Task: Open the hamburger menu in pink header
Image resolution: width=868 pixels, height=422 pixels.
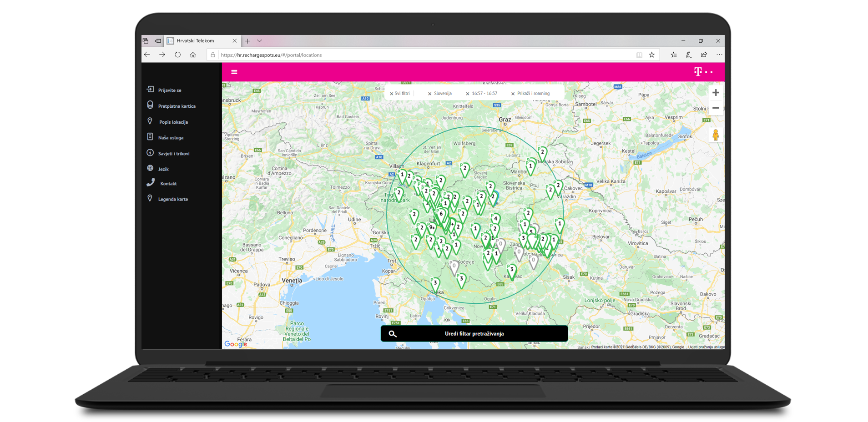Action: point(234,72)
